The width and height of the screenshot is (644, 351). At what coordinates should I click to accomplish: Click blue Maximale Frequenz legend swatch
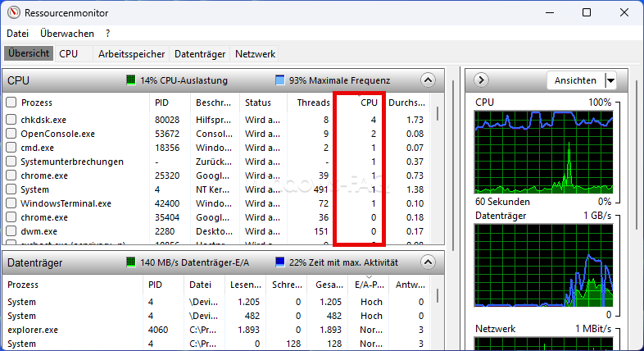coord(279,80)
